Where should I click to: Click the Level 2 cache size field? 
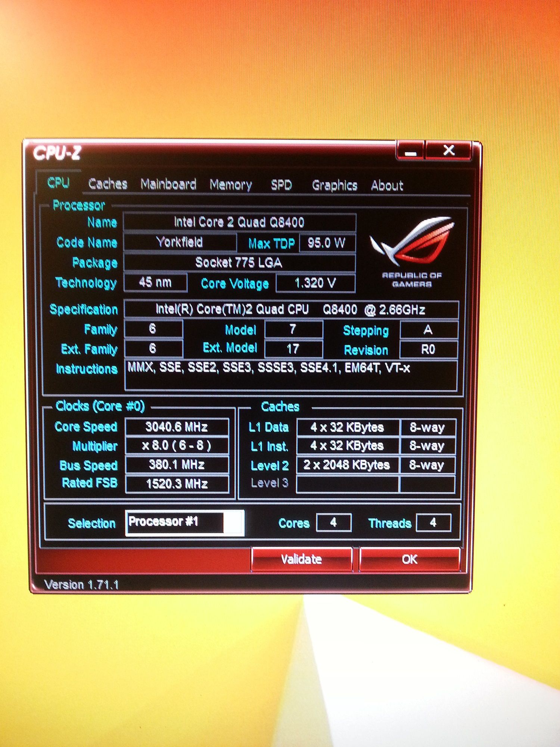(x=347, y=465)
